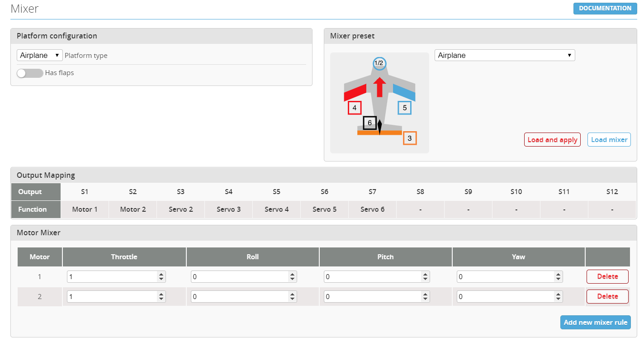The image size is (644, 342).
Task: Open the Documentation page
Action: [605, 8]
